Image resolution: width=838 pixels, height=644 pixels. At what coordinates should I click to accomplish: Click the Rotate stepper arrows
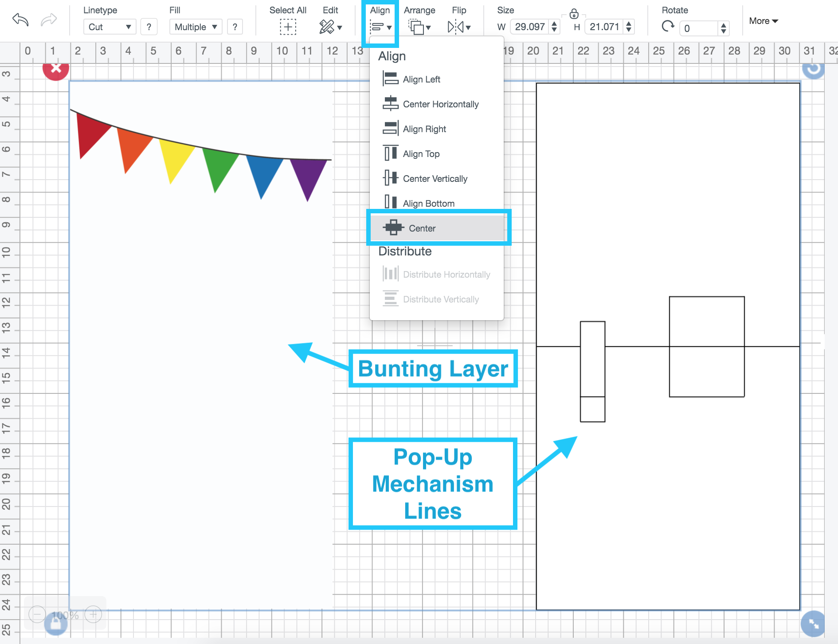(x=724, y=28)
